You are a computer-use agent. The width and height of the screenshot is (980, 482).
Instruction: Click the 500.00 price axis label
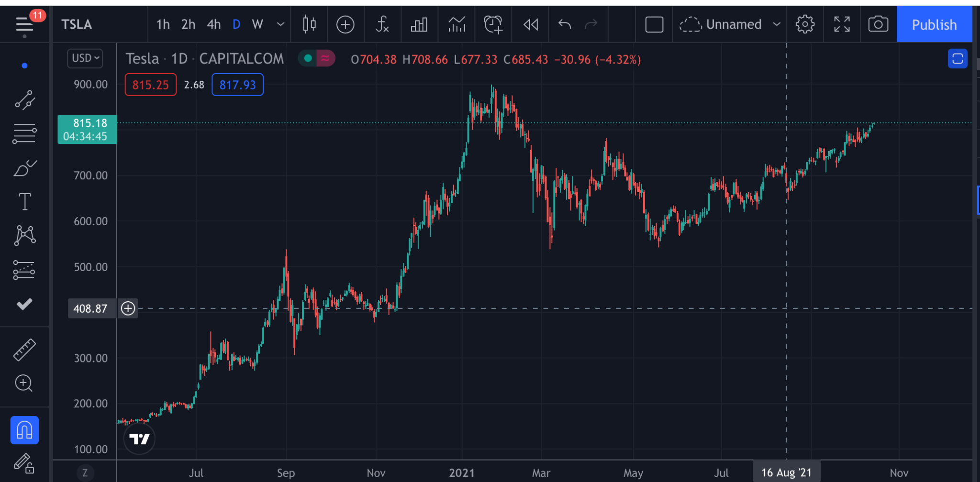(x=90, y=267)
